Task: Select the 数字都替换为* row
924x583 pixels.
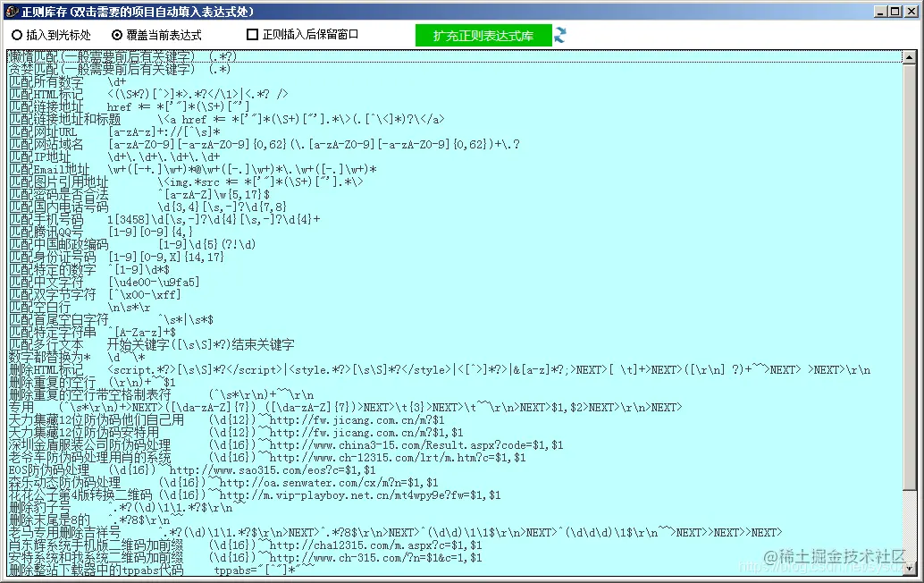Action: pyautogui.click(x=454, y=358)
